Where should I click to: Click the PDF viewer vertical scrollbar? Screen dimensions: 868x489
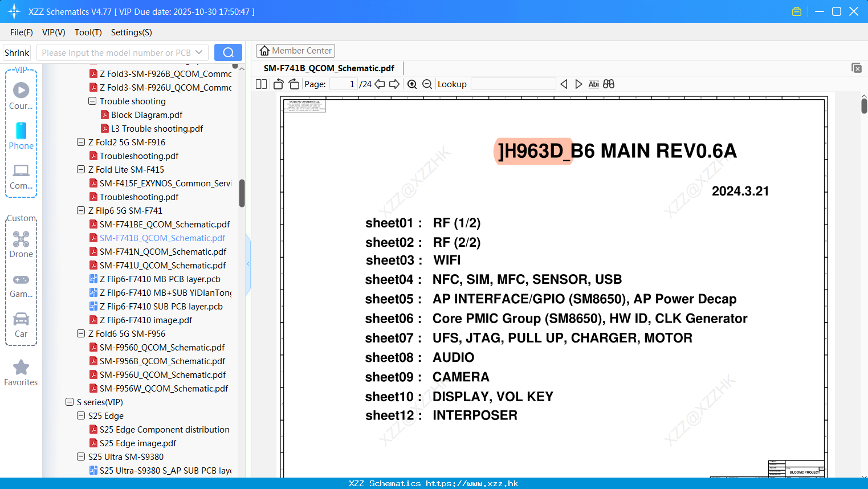tap(864, 106)
